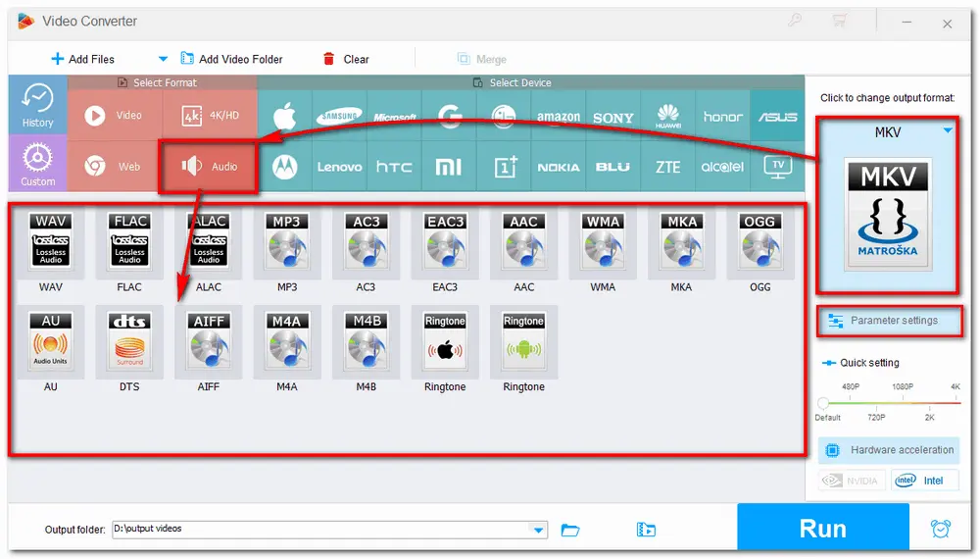Image resolution: width=980 pixels, height=559 pixels.
Task: Toggle Hardware acceleration
Action: click(x=889, y=450)
